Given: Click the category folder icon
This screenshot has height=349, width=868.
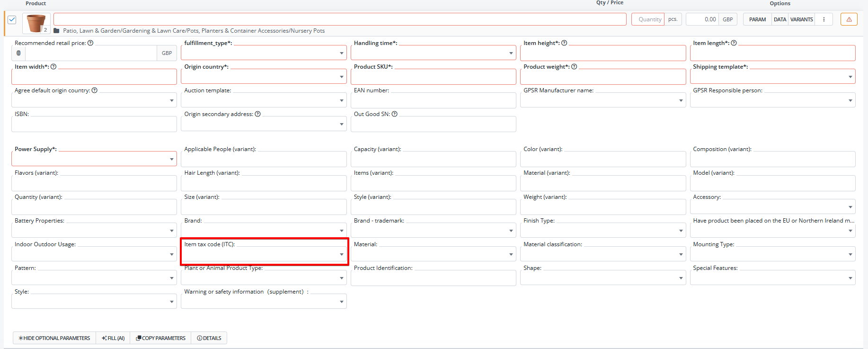Looking at the screenshot, I should tap(57, 31).
